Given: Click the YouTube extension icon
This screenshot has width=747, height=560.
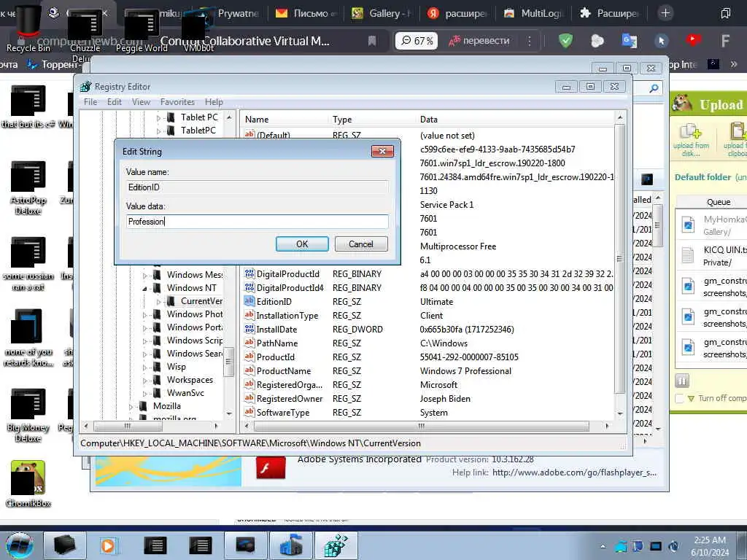Looking at the screenshot, I should [x=693, y=40].
